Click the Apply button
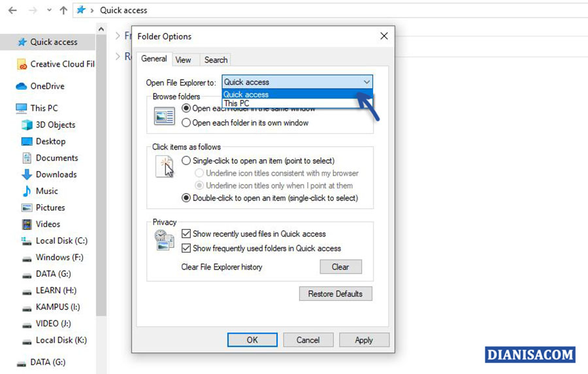This screenshot has width=588, height=374. tap(364, 340)
